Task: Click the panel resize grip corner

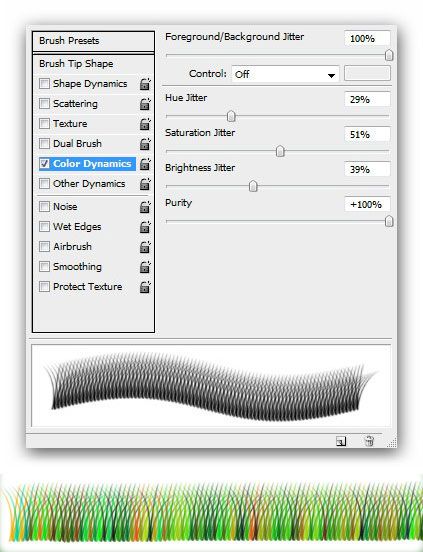Action: tap(392, 443)
